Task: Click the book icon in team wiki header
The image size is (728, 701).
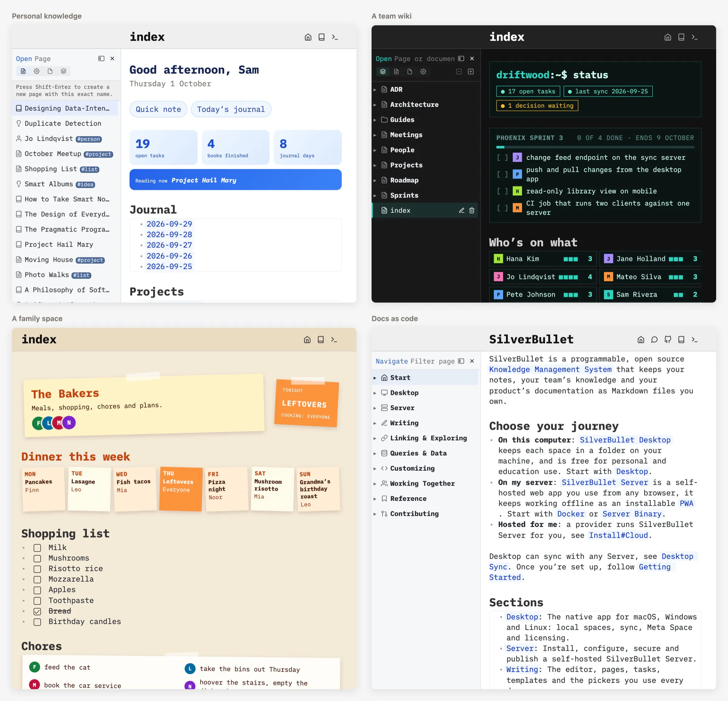Action: [681, 37]
